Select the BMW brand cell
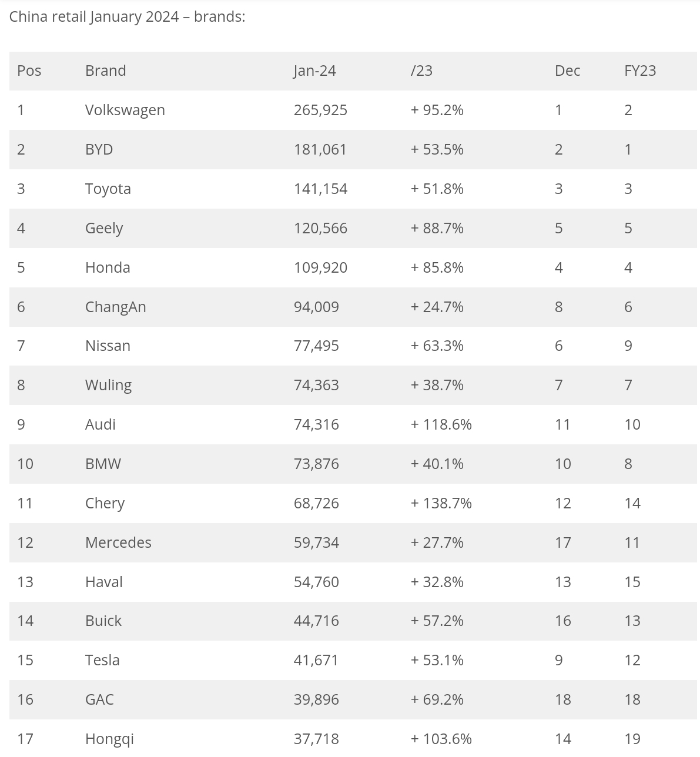The height and width of the screenshot is (757, 700). [103, 464]
